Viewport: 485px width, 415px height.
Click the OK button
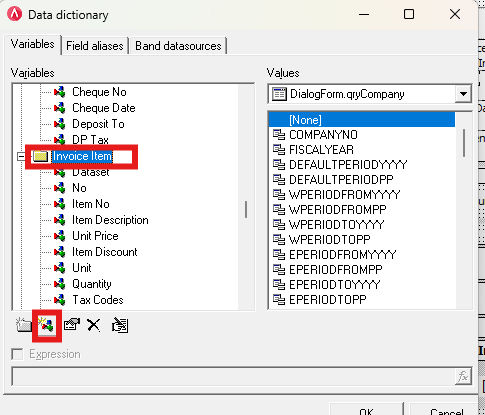[x=366, y=410]
